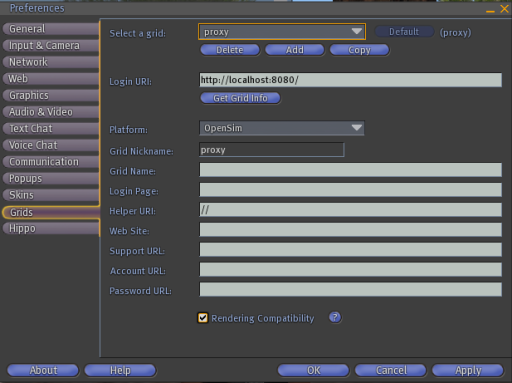512x383 pixels.
Task: Click the Password URL input field
Action: 350,290
